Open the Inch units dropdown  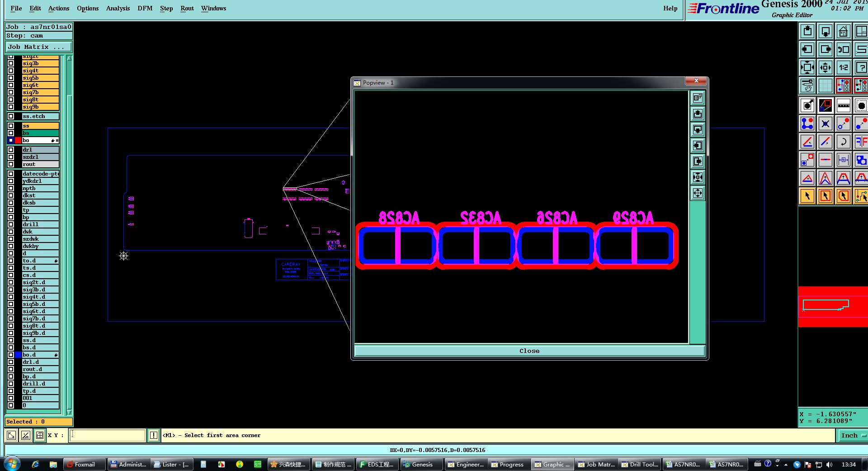853,435
